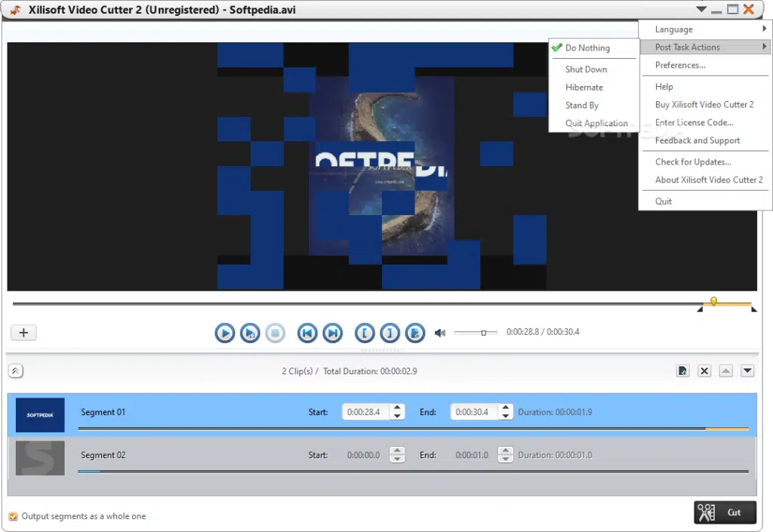Collapse the clip list panel

[x=15, y=371]
